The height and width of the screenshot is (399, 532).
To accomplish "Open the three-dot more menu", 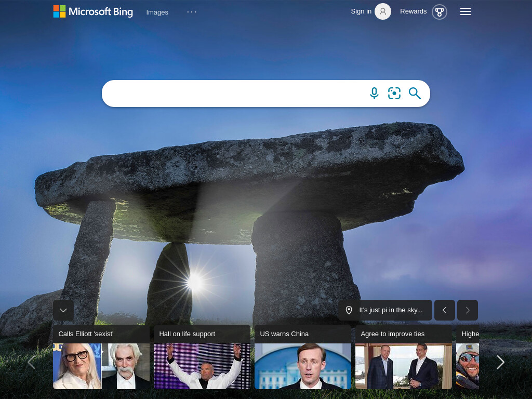I will pyautogui.click(x=192, y=12).
